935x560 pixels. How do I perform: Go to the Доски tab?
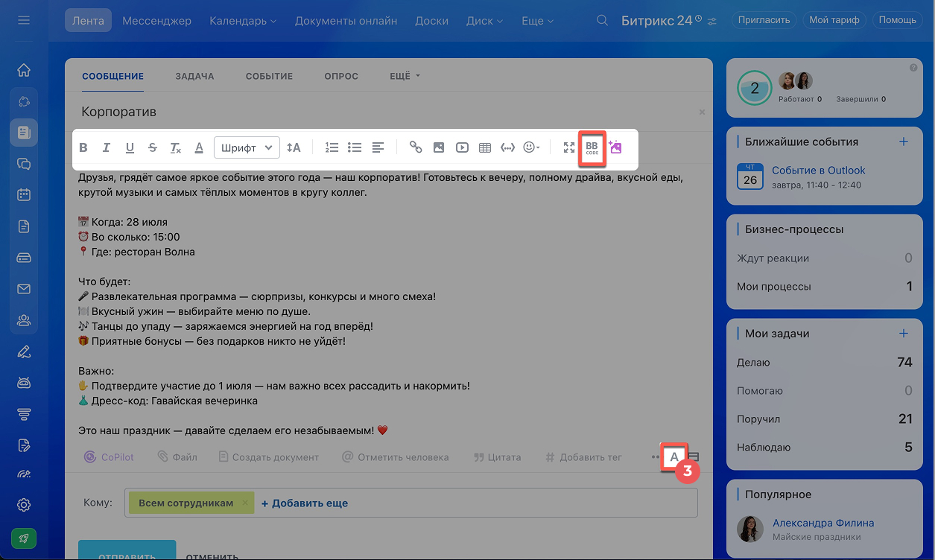pos(432,20)
